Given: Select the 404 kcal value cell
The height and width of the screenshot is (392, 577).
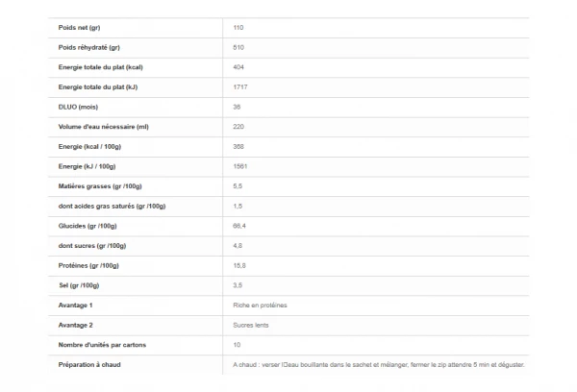Looking at the screenshot, I should (x=238, y=66).
